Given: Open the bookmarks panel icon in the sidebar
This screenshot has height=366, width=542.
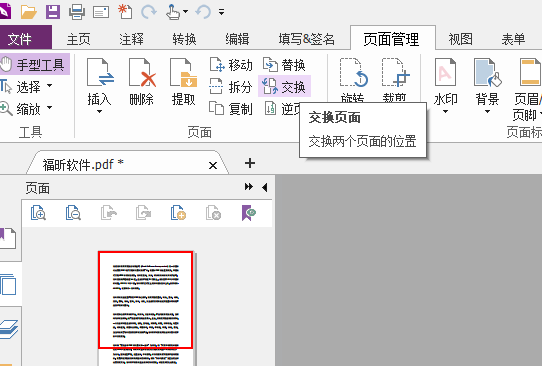Looking at the screenshot, I should click(8, 238).
